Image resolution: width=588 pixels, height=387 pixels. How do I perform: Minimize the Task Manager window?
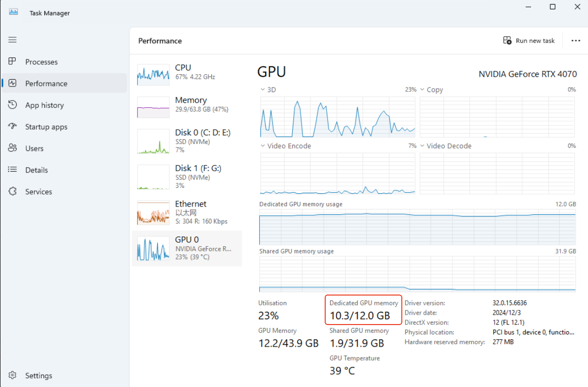pos(529,7)
